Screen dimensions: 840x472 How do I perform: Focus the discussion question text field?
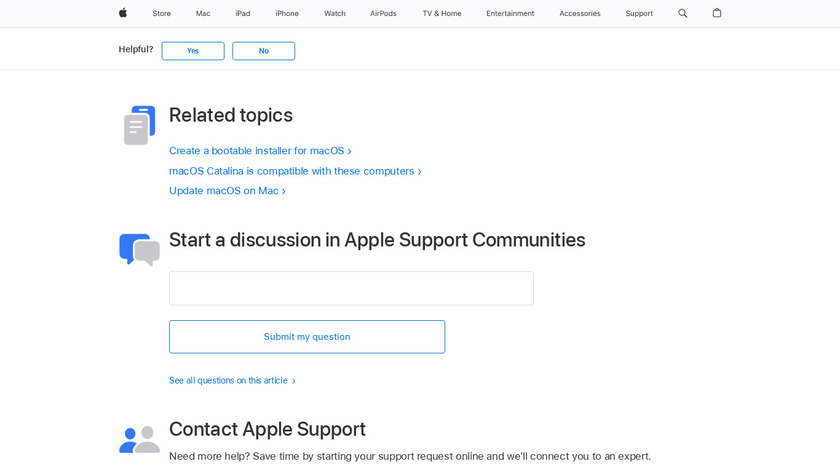pyautogui.click(x=351, y=288)
